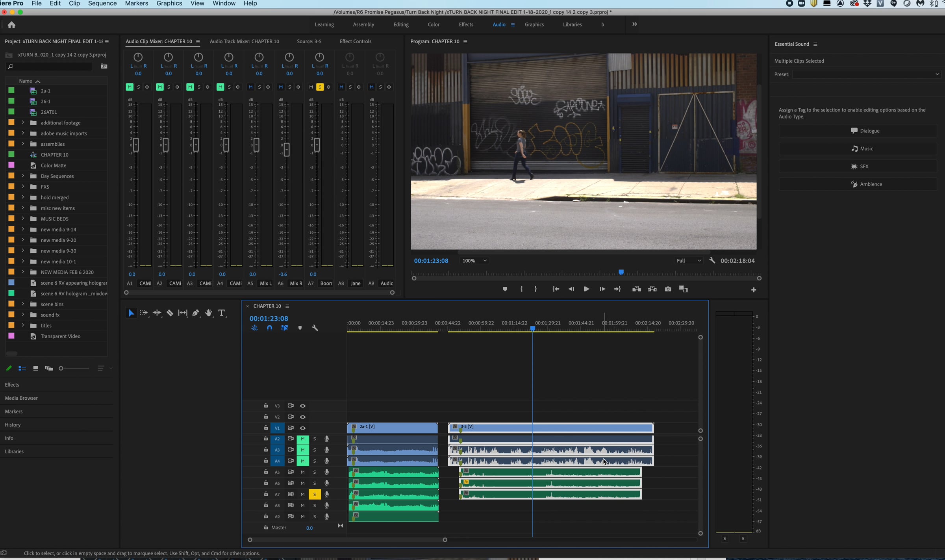Unmute track A2 in timeline
Viewport: 945px width, 560px height.
[x=302, y=439]
